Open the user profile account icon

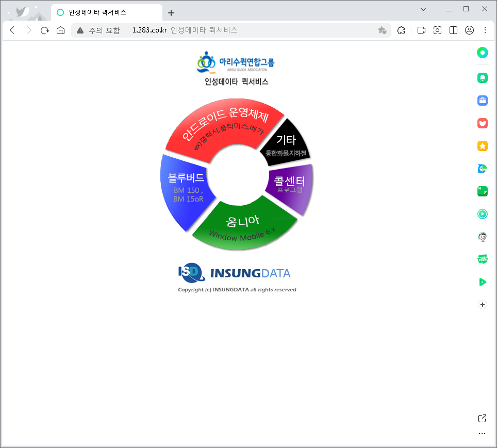[470, 30]
